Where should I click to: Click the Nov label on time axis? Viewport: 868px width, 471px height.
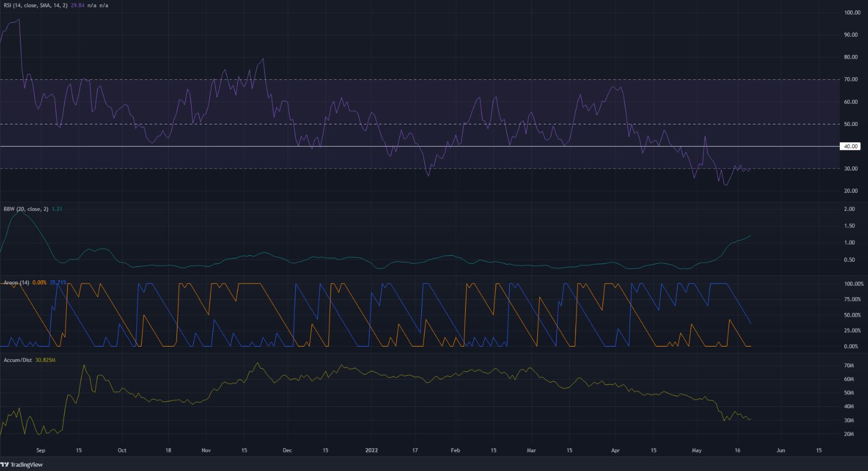(x=205, y=450)
